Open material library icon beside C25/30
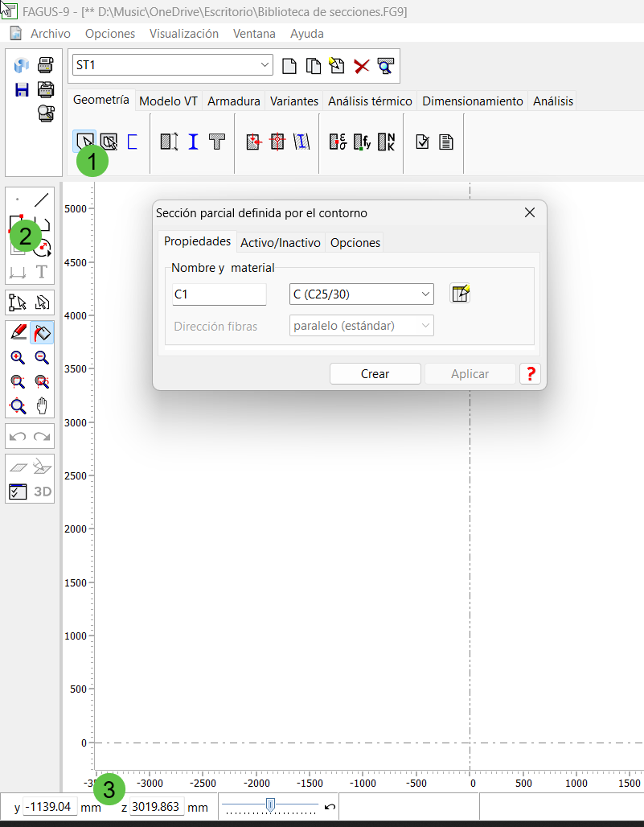Screen dimensions: 644x827 pos(459,294)
